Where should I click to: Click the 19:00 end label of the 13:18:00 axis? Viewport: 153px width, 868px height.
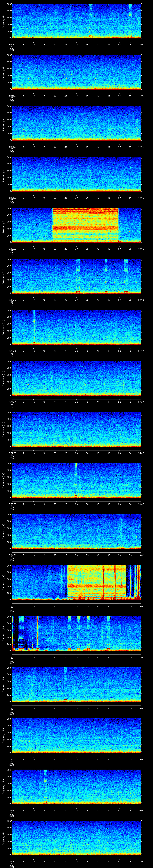coord(141,249)
